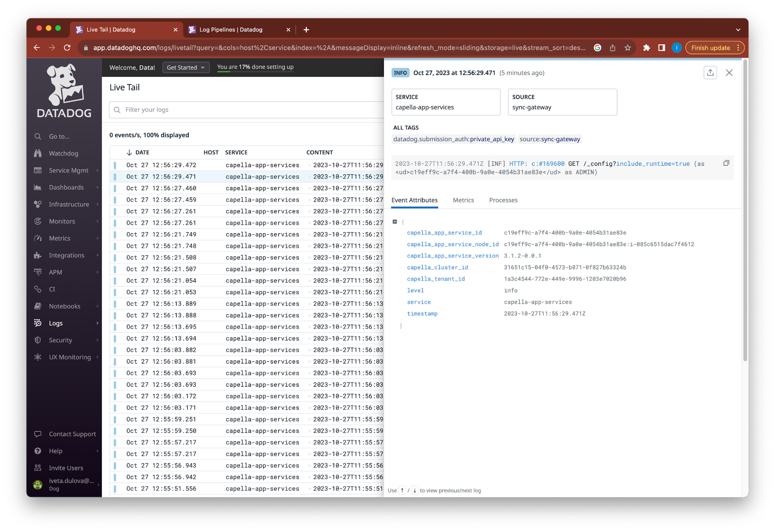Open the Security section icon
Image resolution: width=775 pixels, height=532 pixels.
pyautogui.click(x=38, y=340)
